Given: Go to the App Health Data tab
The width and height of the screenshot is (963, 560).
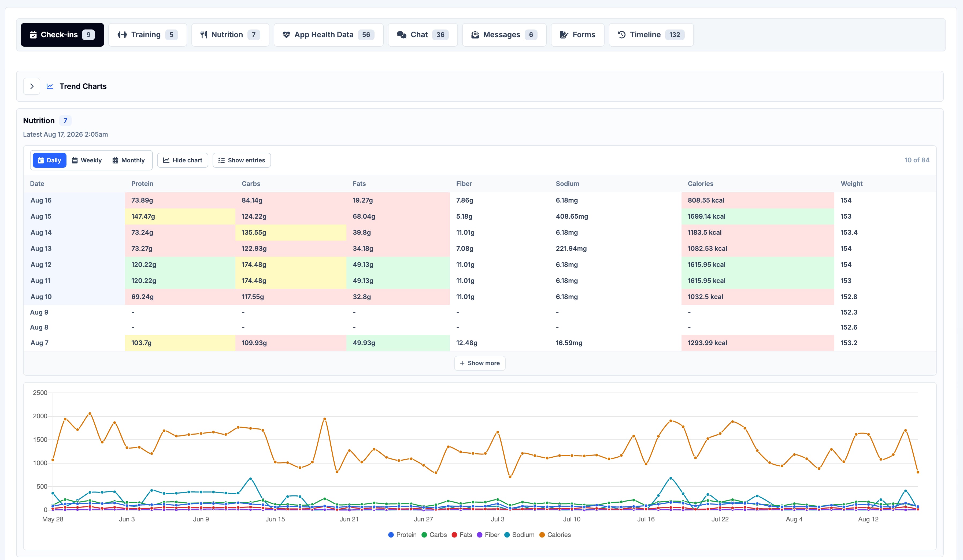Looking at the screenshot, I should [329, 35].
